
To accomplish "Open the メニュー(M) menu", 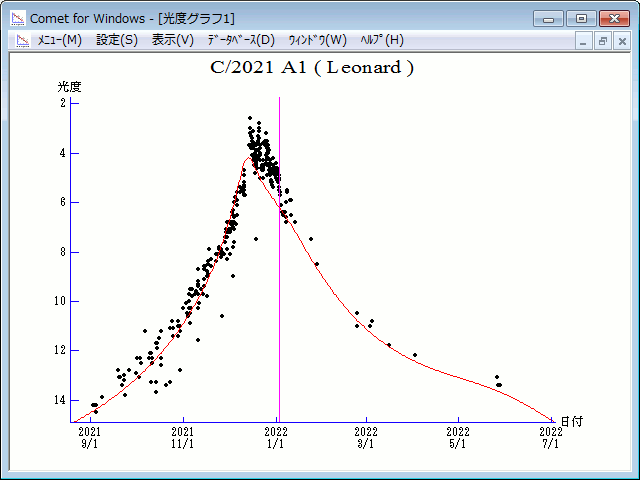I will pyautogui.click(x=59, y=40).
